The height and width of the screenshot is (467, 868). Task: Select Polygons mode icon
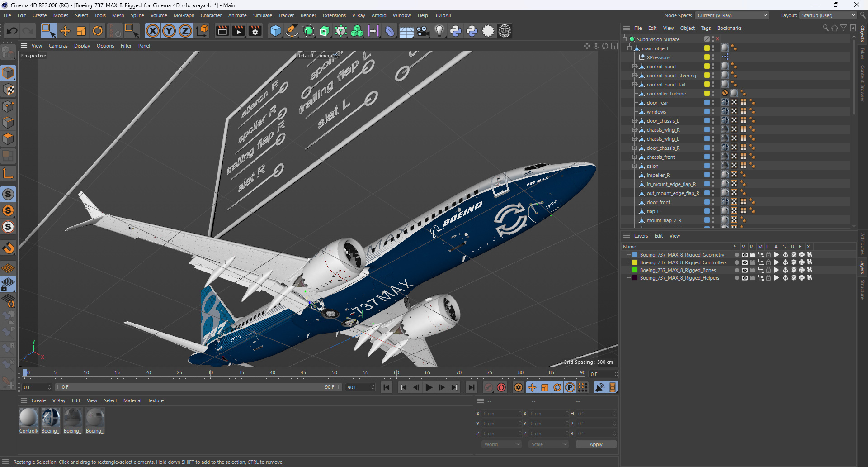coord(8,139)
